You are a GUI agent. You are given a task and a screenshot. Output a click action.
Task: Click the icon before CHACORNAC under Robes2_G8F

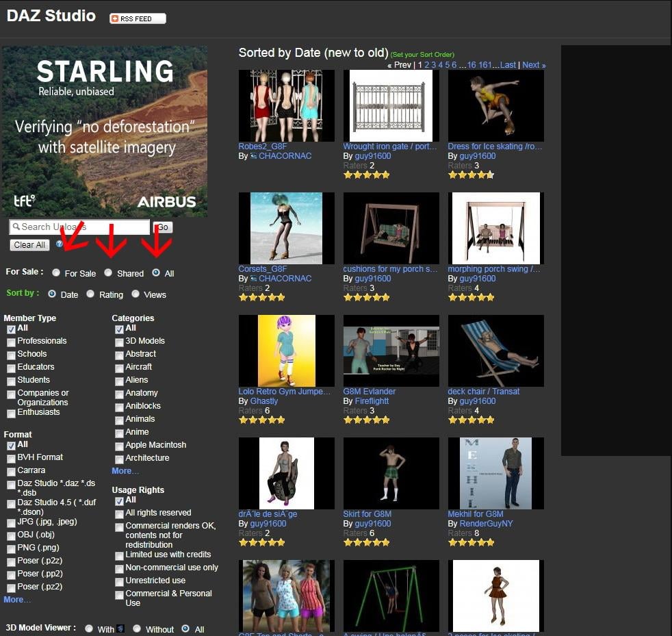tap(254, 156)
